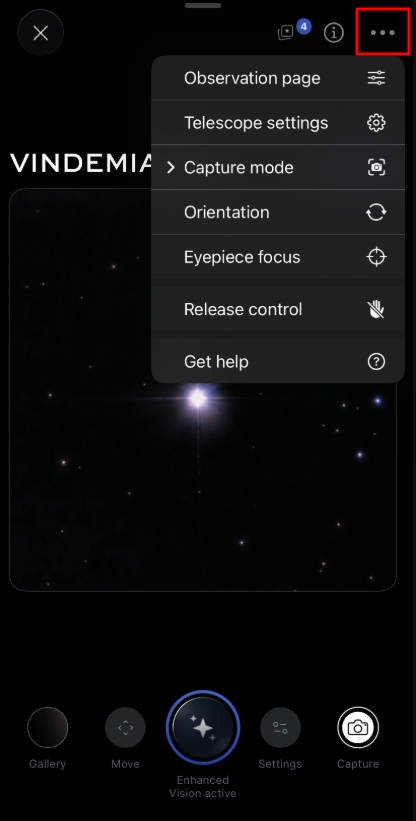Tap the Capture camera icon
Image resolution: width=416 pixels, height=821 pixels.
click(x=358, y=727)
